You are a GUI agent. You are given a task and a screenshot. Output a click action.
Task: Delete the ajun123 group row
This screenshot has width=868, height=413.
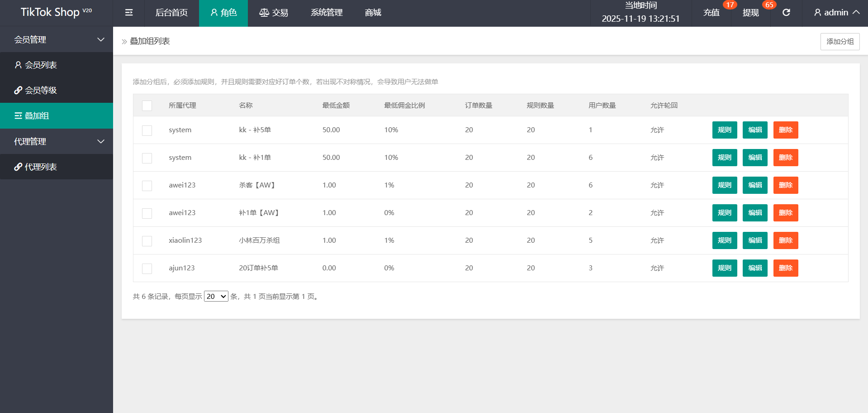(x=785, y=268)
